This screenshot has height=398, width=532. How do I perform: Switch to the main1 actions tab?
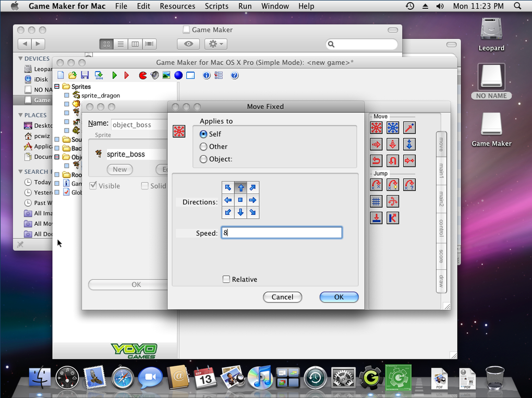[441, 171]
